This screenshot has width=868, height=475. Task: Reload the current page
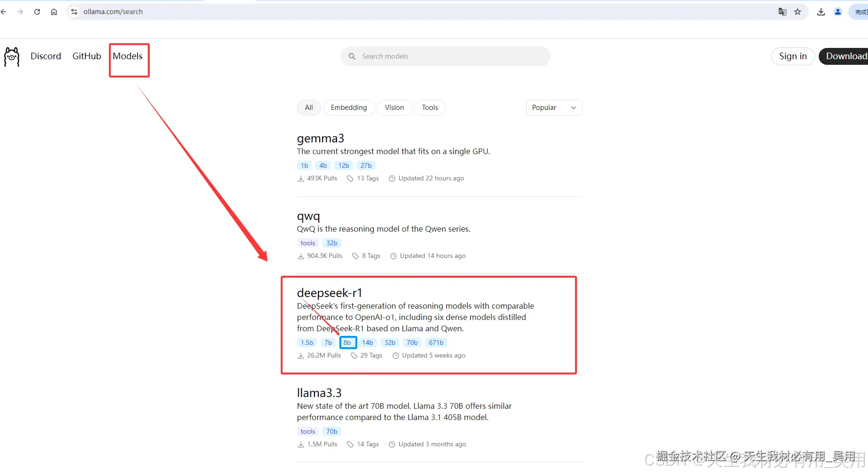pos(37,12)
